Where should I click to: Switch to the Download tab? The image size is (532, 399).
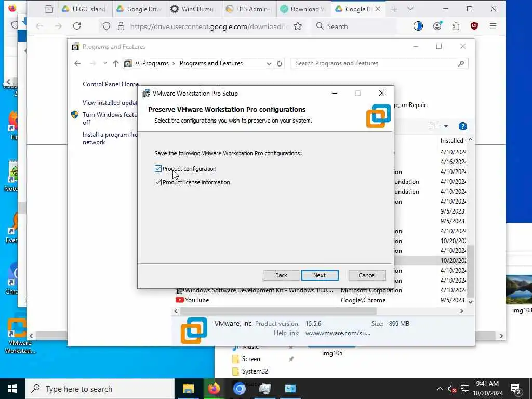[303, 9]
